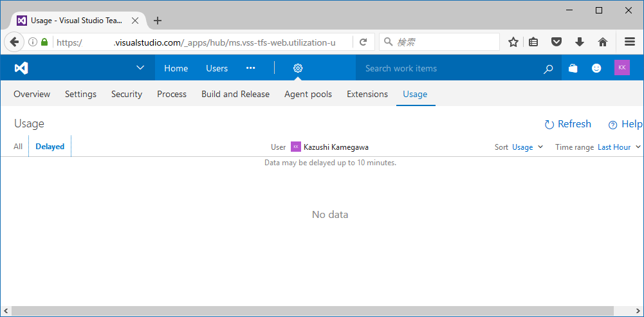Click the search magnifier icon
Image resolution: width=644 pixels, height=317 pixels.
click(548, 69)
